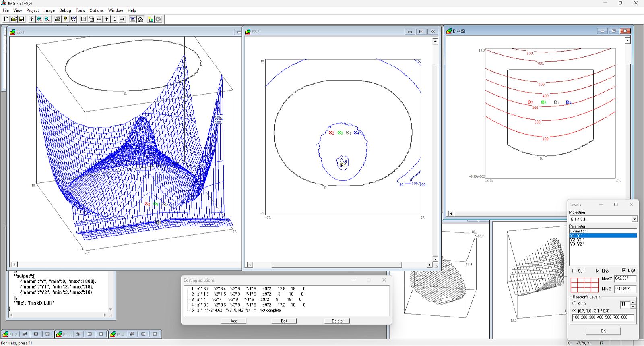Click horizontal scrollbar thumb of middle E2-3 window

(x=336, y=265)
